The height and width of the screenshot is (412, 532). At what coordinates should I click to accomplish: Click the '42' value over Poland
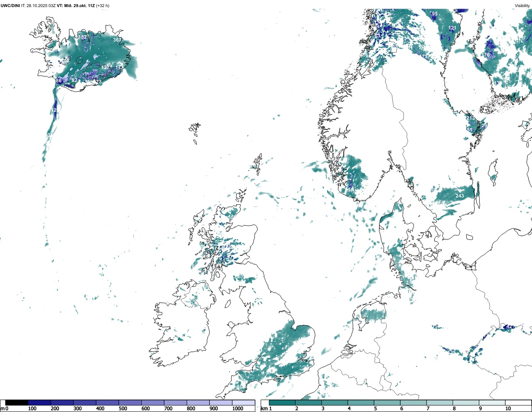[x=509, y=327]
